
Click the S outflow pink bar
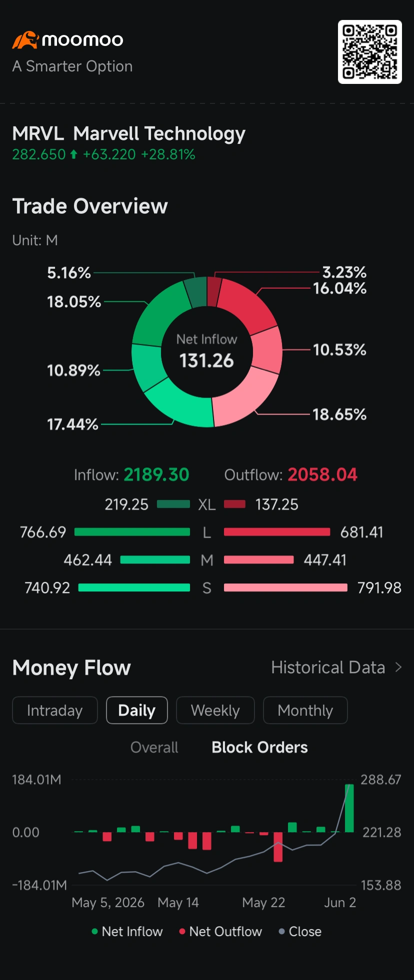285,588
